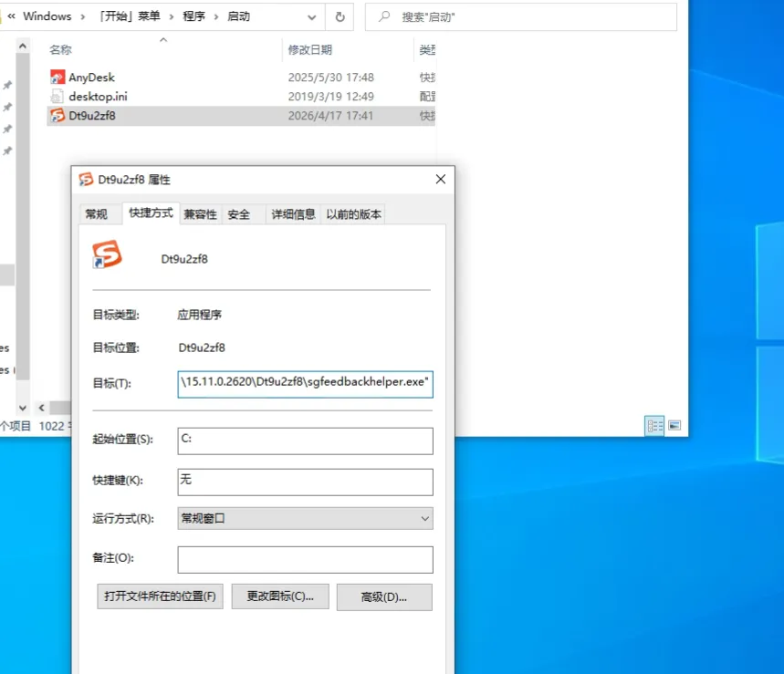Open the 兼容性 tab
The height and width of the screenshot is (674, 784).
[200, 214]
